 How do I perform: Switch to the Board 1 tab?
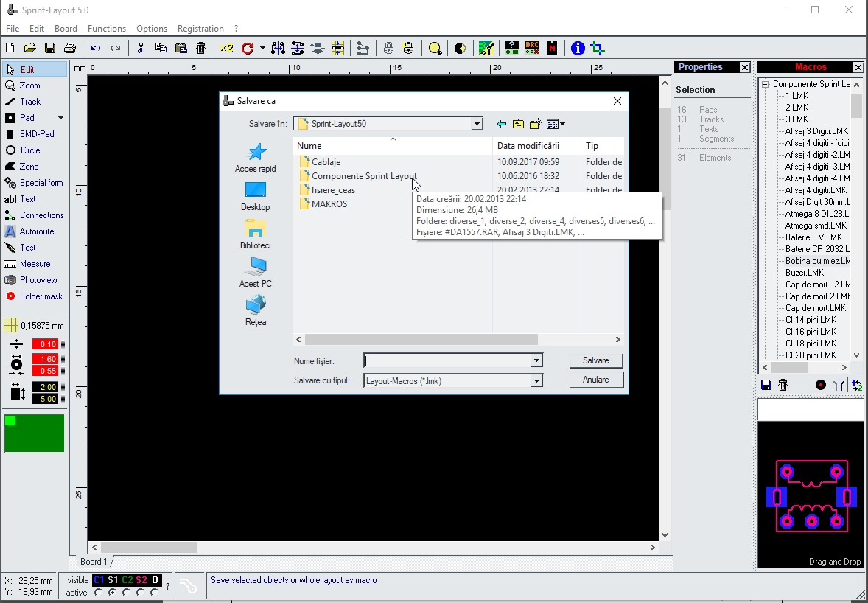[94, 562]
